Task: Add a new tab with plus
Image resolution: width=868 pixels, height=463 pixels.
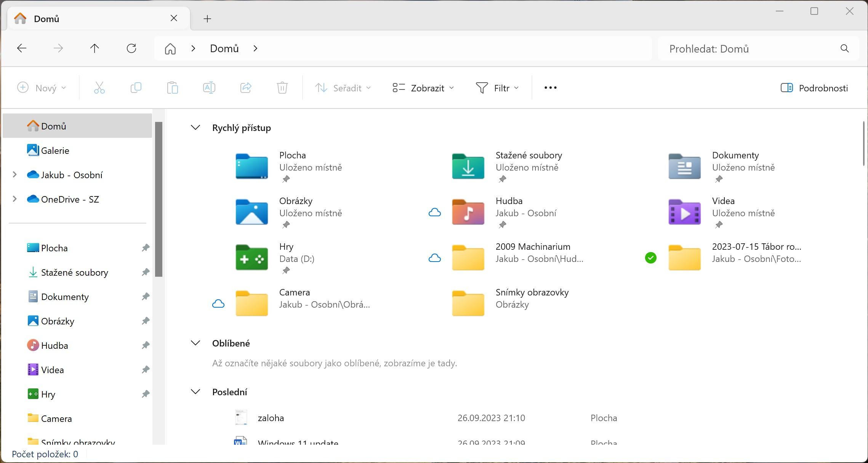Action: coord(207,19)
